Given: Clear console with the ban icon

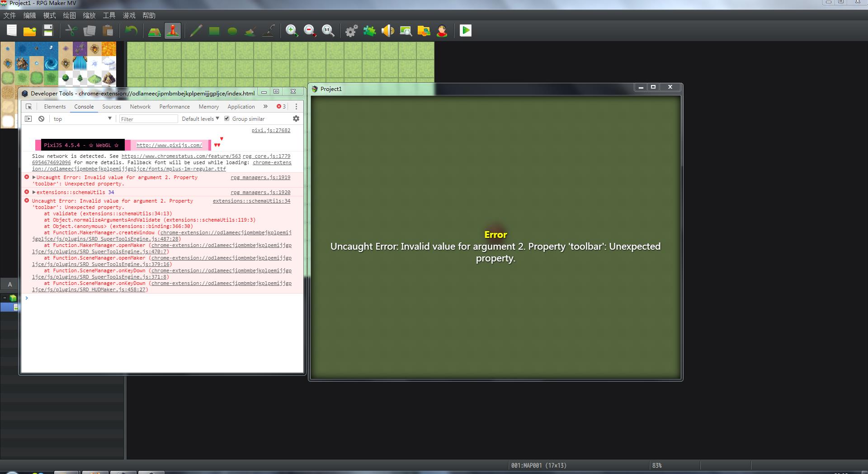Looking at the screenshot, I should 41,118.
